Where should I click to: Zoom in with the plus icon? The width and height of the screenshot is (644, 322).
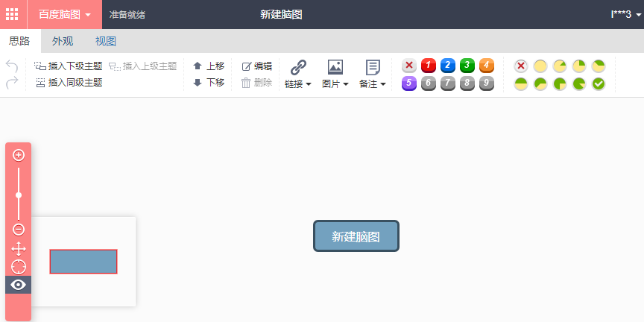click(19, 155)
